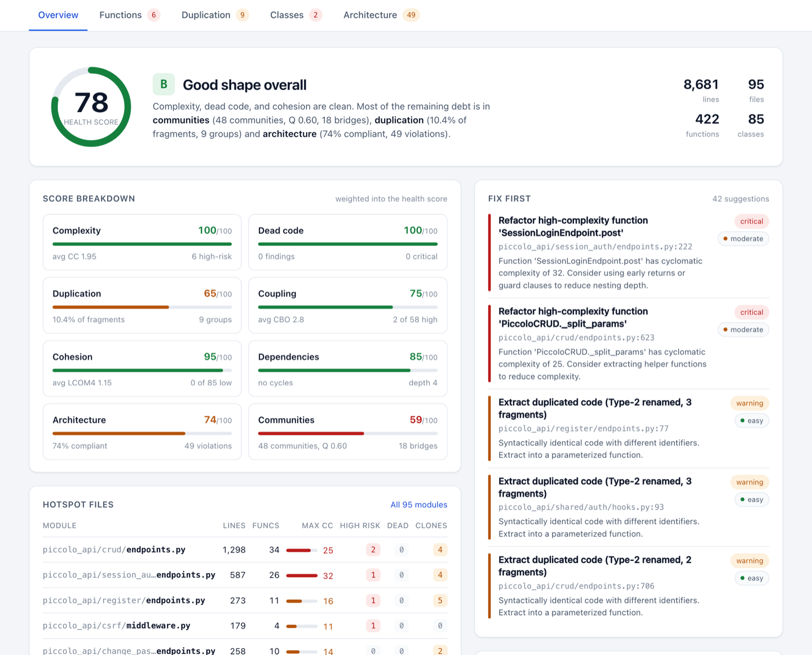Click the 42 suggestions count

[x=740, y=199]
